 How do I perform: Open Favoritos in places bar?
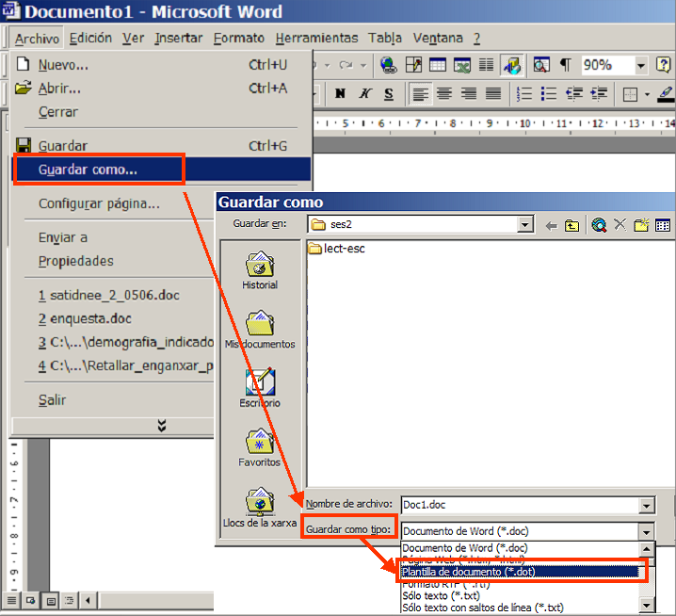(x=260, y=447)
